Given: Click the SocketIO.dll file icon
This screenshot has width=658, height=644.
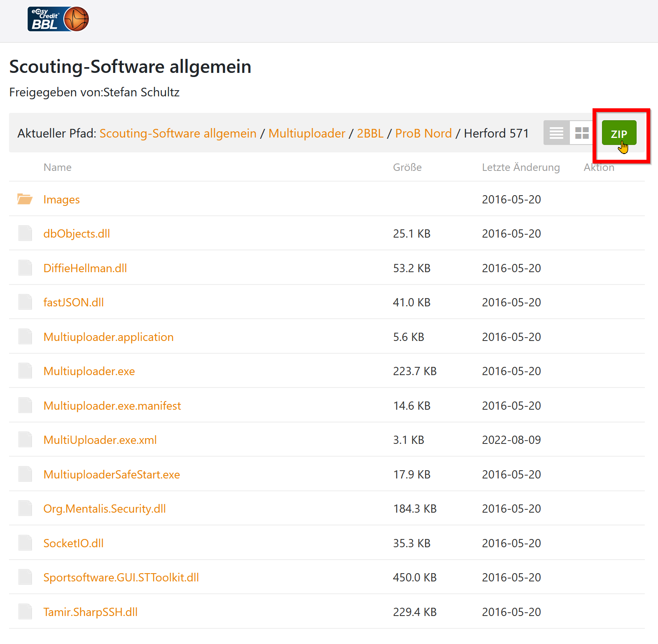Looking at the screenshot, I should [x=25, y=543].
